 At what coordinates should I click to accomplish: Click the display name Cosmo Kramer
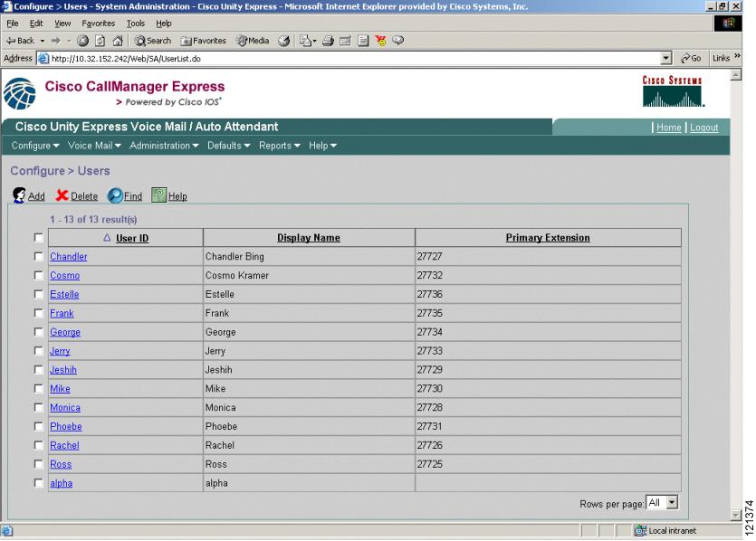[236, 276]
